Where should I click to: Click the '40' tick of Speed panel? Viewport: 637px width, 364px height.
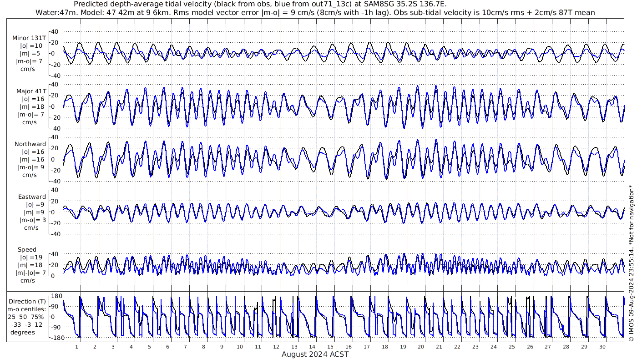click(56, 254)
